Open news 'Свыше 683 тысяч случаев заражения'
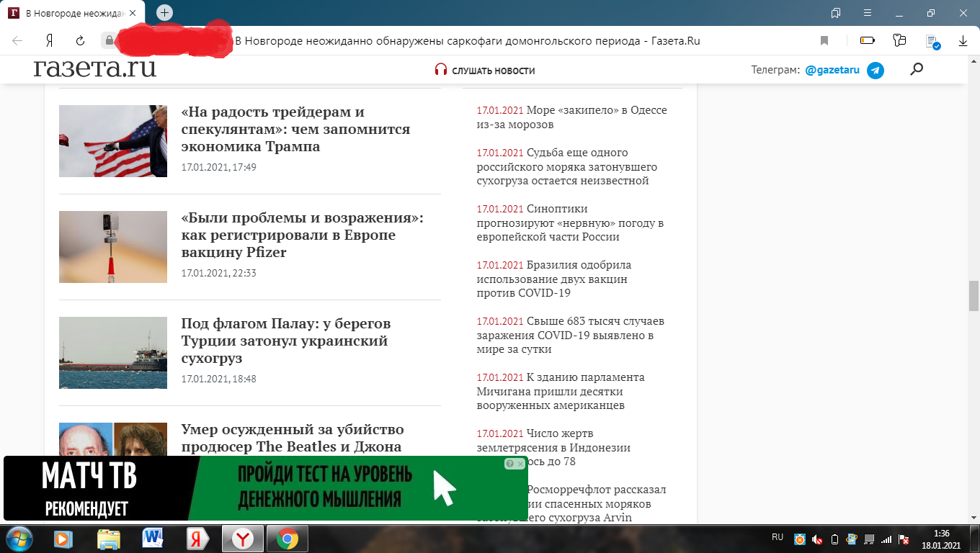This screenshot has width=980, height=553. (x=571, y=335)
